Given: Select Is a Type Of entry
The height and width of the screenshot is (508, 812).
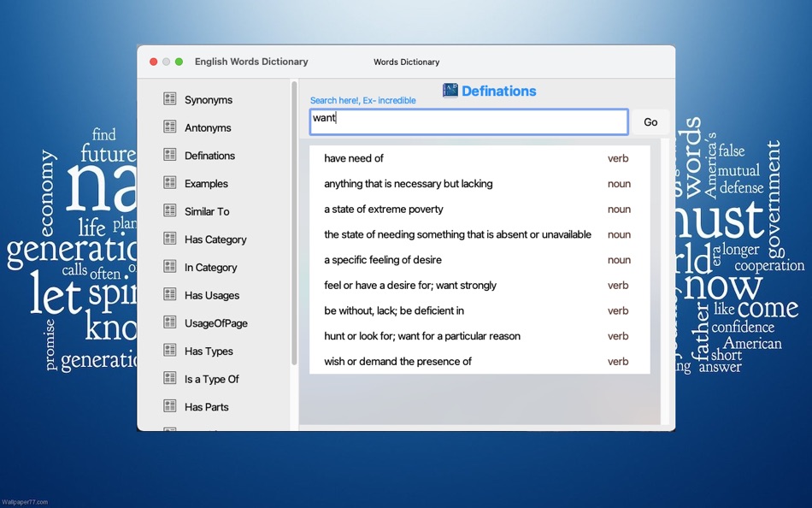Looking at the screenshot, I should [211, 379].
